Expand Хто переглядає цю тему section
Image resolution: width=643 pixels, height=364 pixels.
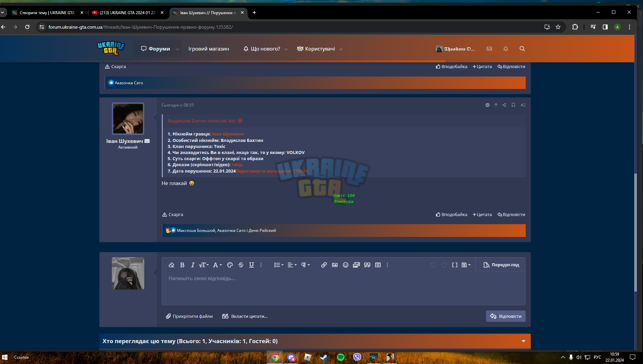point(523,341)
